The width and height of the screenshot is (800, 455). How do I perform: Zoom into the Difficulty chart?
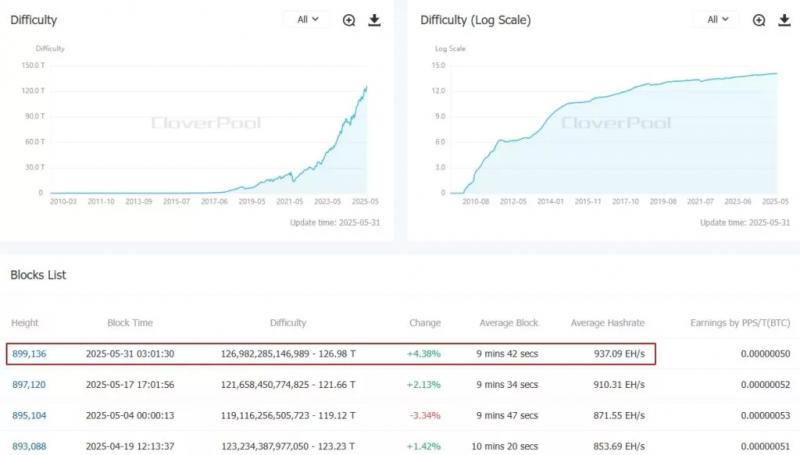[349, 20]
